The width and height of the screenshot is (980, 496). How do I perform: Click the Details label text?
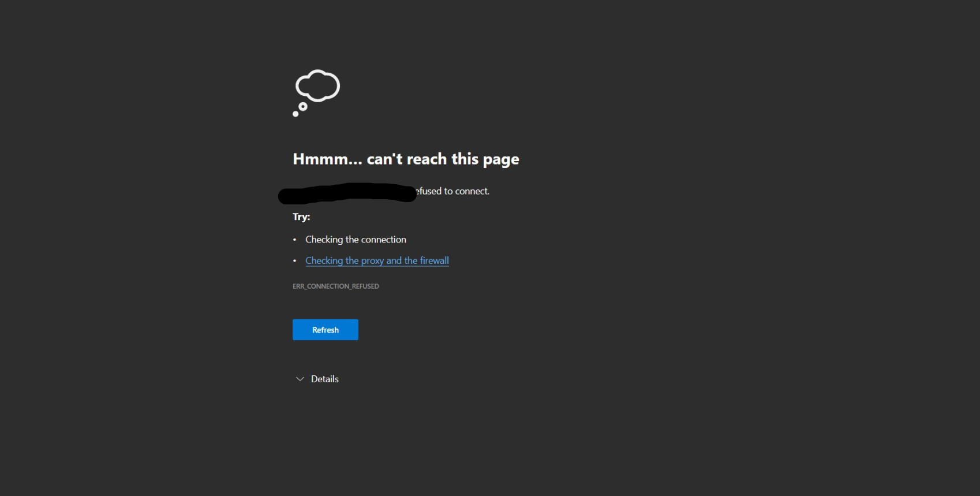(x=325, y=379)
